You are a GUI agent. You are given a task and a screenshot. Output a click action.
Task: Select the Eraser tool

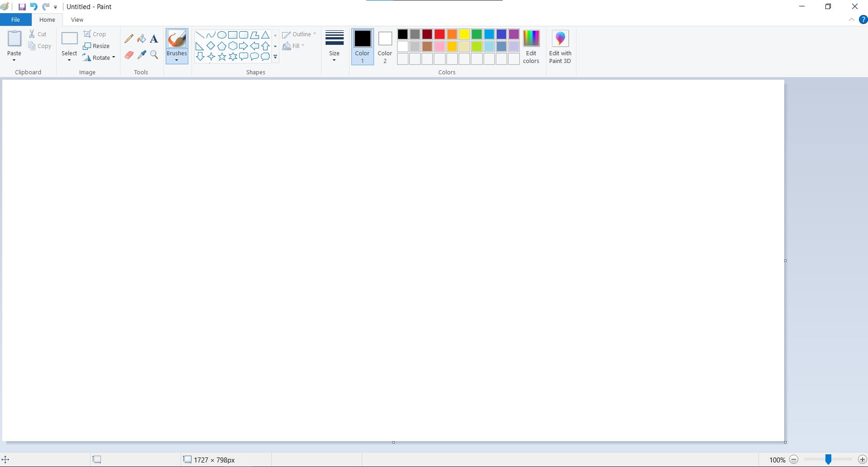pos(129,55)
